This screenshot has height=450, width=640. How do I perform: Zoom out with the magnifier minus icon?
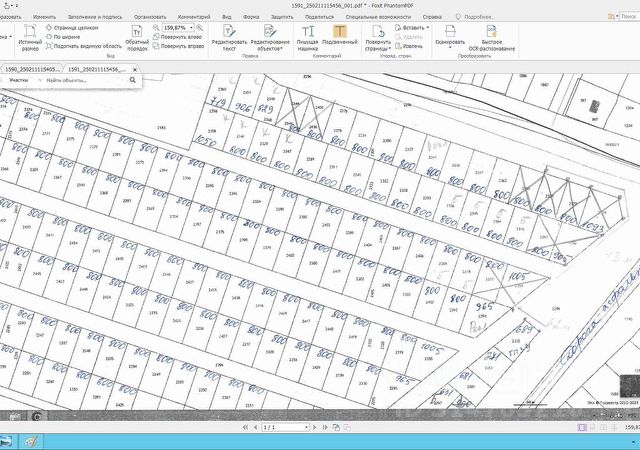tap(156, 28)
